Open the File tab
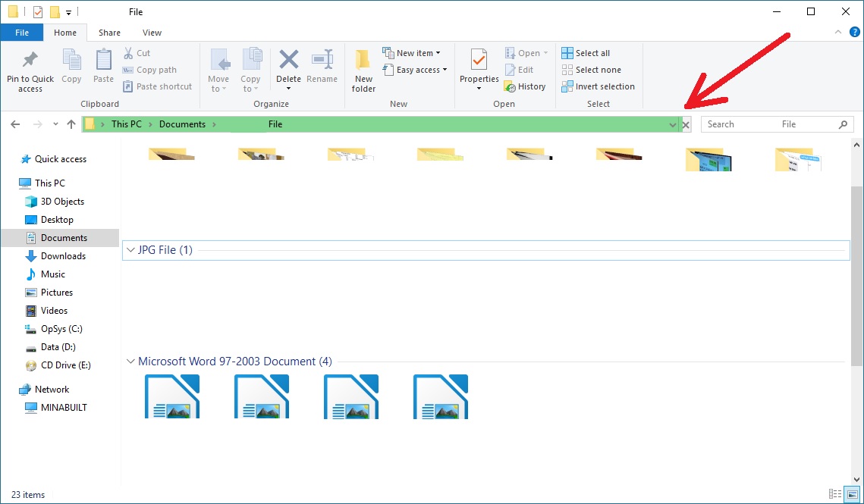The height and width of the screenshot is (504, 864). click(x=22, y=33)
